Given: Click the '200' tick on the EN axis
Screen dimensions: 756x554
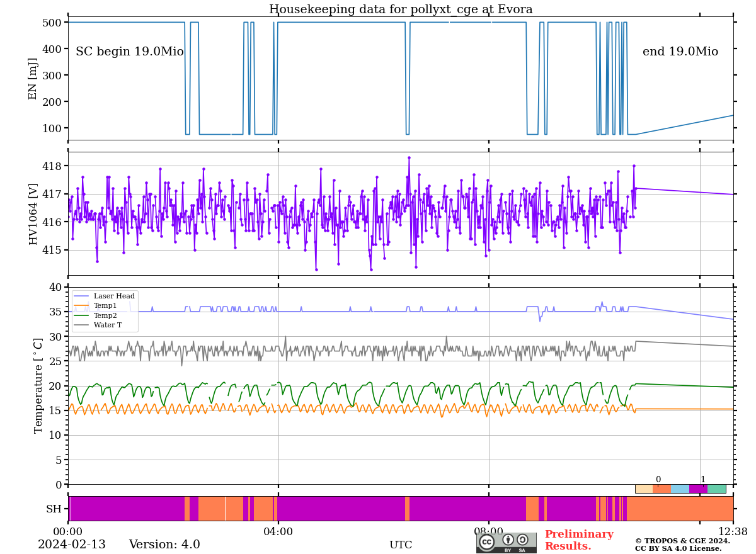Looking at the screenshot, I should pyautogui.click(x=52, y=102).
